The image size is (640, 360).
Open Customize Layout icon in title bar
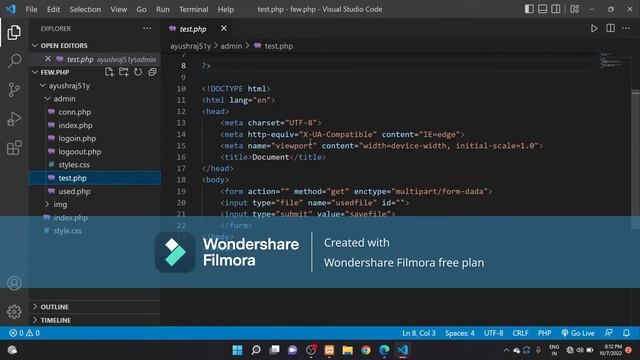point(575,9)
